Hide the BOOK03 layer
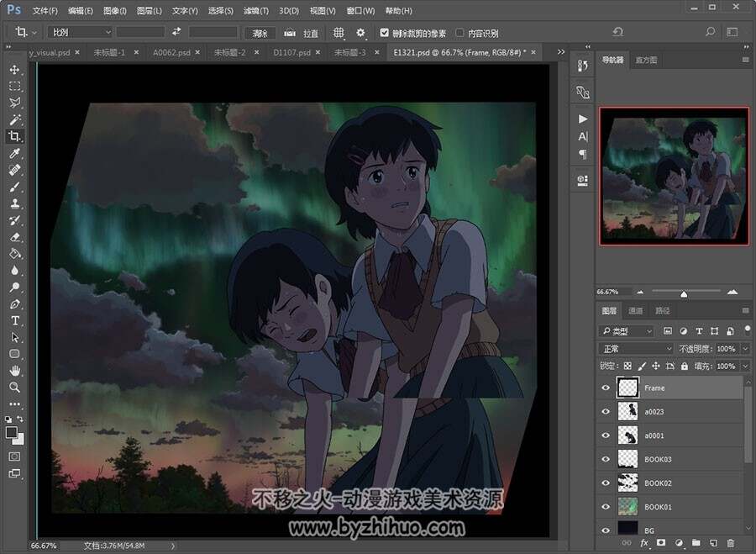The image size is (756, 554). coord(606,459)
